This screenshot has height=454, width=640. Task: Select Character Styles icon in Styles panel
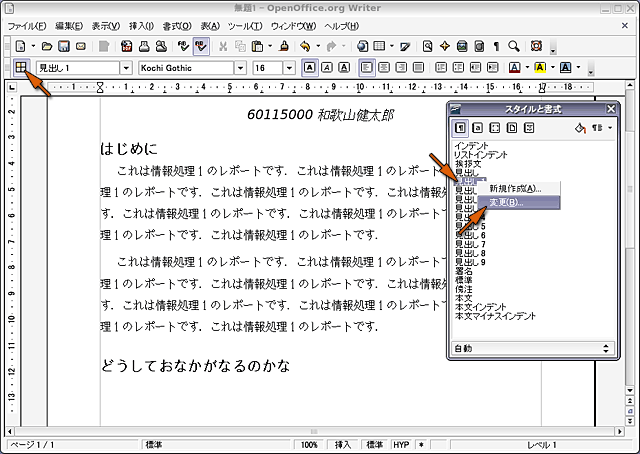pos(478,128)
